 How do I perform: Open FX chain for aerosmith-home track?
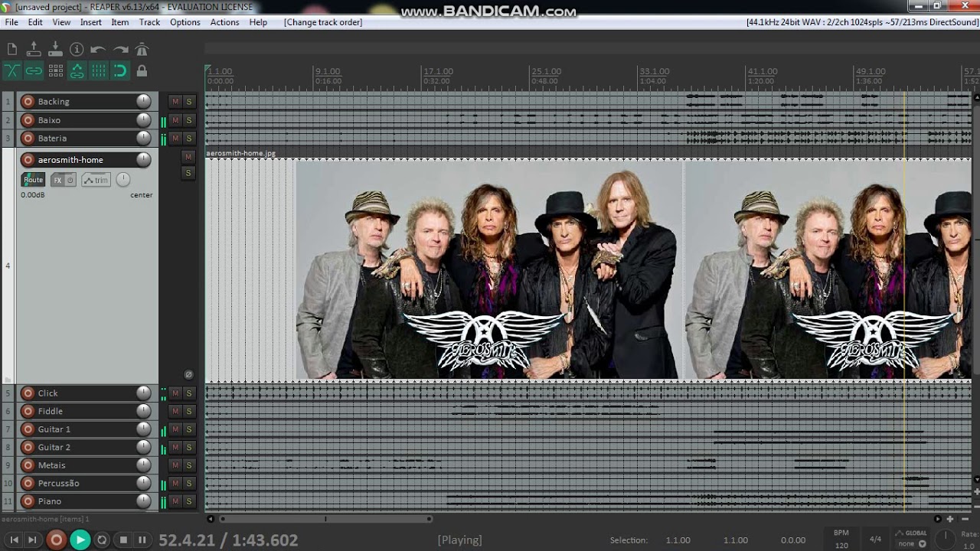[57, 180]
